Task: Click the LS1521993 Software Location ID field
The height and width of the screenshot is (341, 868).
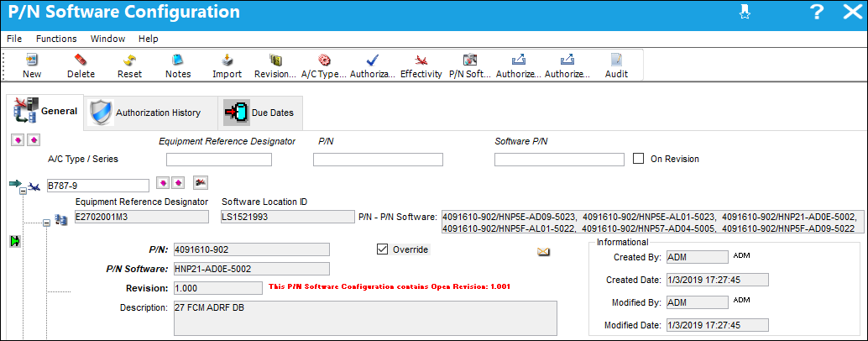Action: [x=287, y=217]
